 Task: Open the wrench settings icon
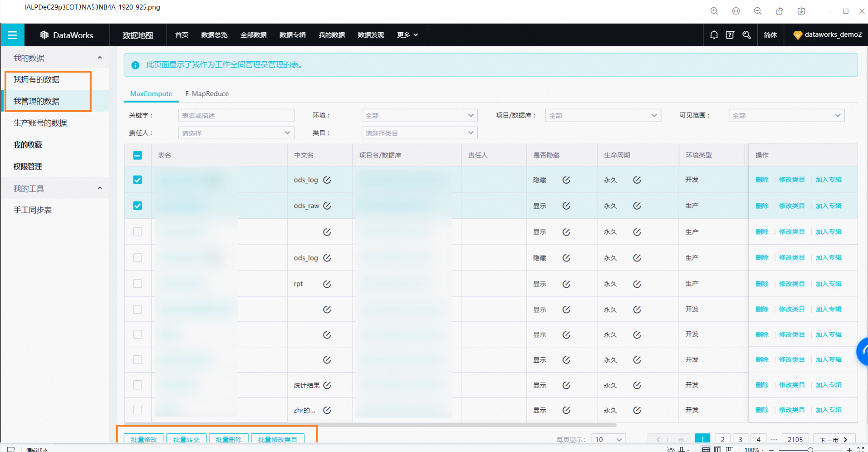(x=746, y=35)
